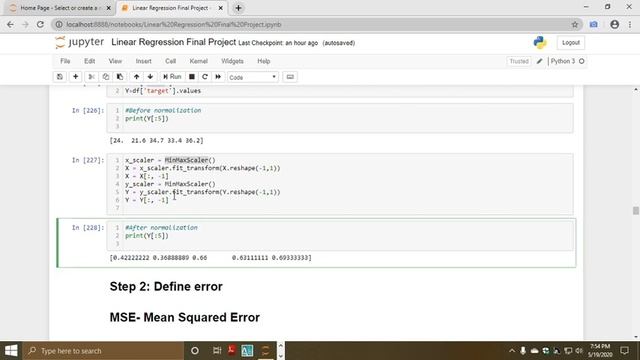Move selected cell down arrow

click(150, 77)
